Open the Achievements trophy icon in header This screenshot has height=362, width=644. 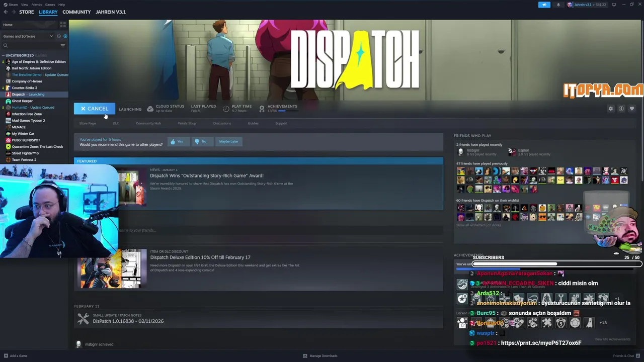pyautogui.click(x=262, y=109)
